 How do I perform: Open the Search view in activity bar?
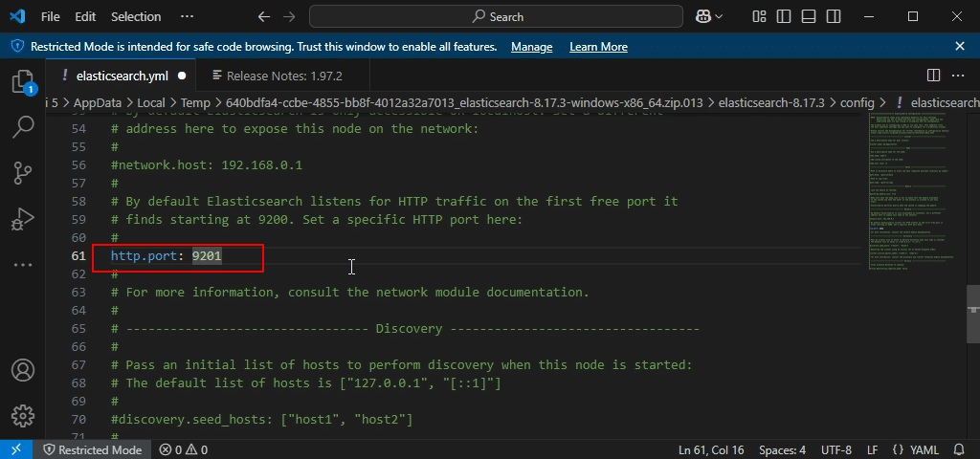(x=23, y=126)
